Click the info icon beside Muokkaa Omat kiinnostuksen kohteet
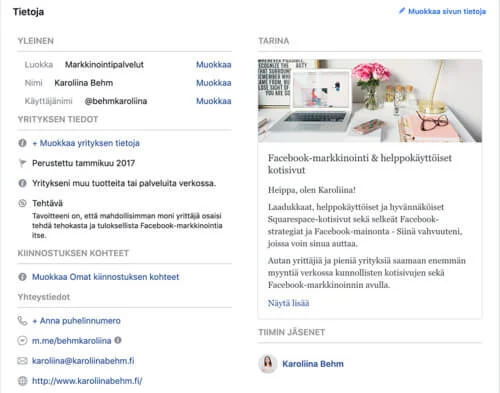 click(22, 277)
